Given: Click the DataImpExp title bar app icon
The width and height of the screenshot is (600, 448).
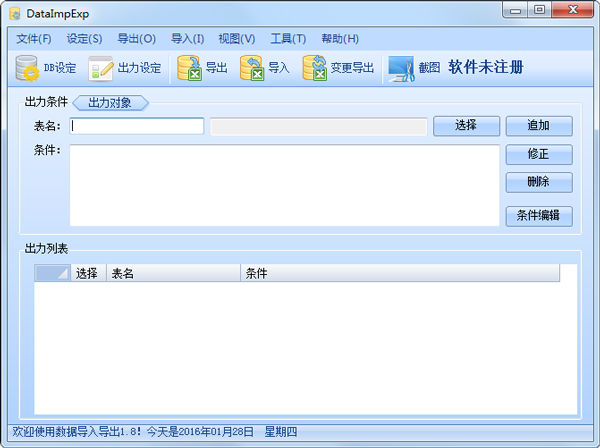Looking at the screenshot, I should [x=15, y=14].
